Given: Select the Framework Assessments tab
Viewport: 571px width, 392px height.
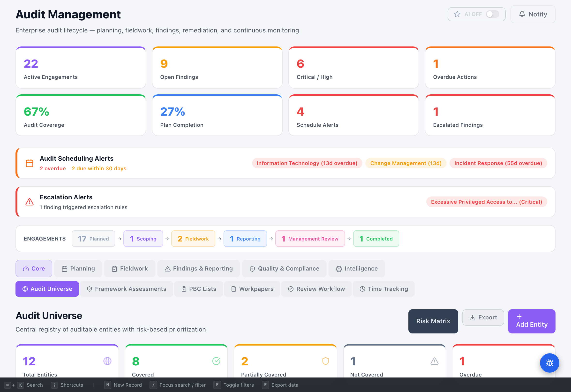Looking at the screenshot, I should coord(126,289).
